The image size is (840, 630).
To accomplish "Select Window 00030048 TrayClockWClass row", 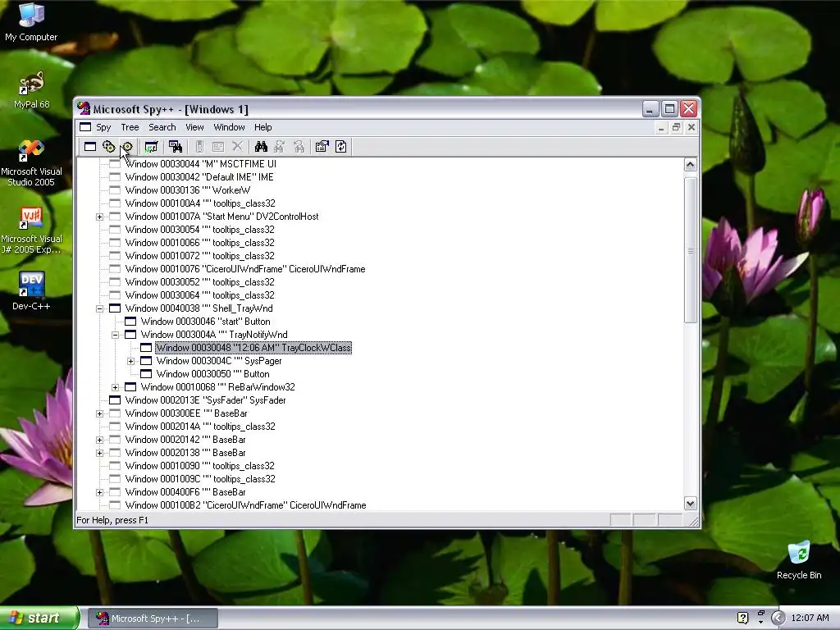I will 253,348.
